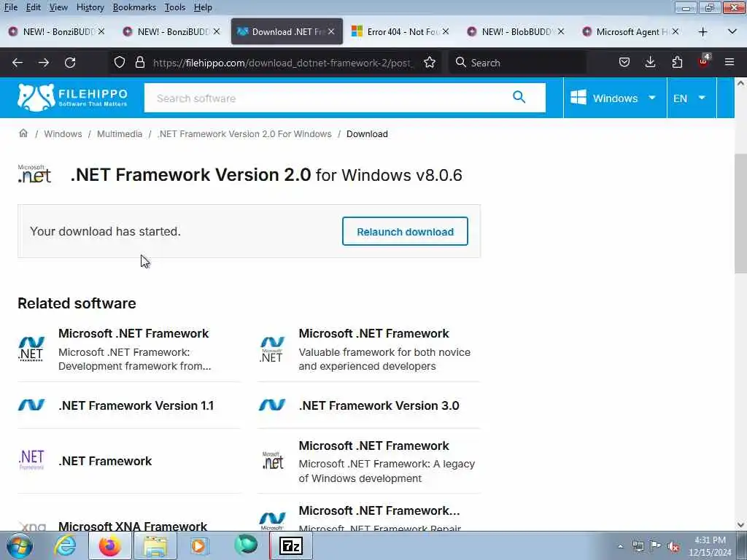Click Firefox taskbar icon
This screenshot has height=560, width=747.
coord(110,545)
